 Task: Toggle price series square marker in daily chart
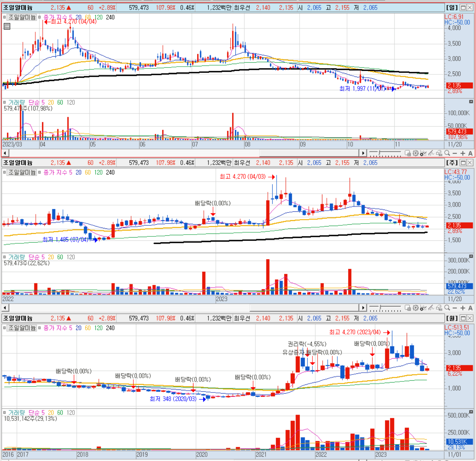pyautogui.click(x=4, y=17)
